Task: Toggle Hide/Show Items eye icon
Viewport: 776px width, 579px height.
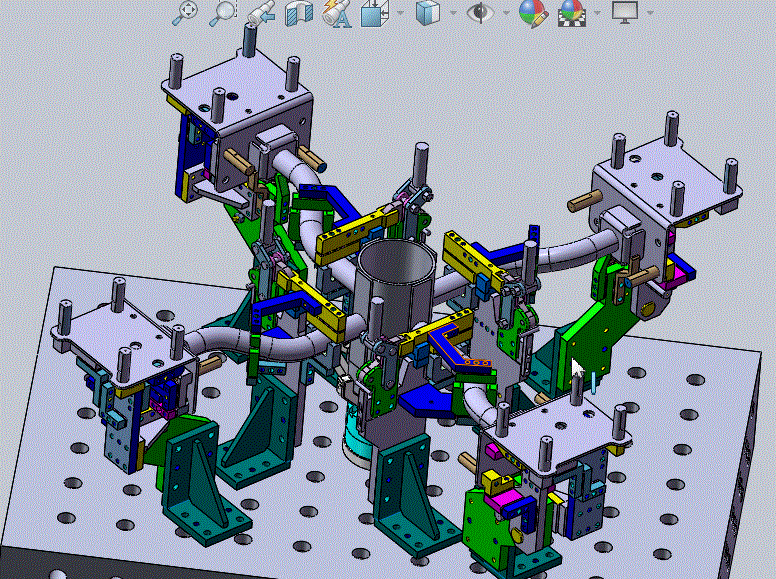Action: 481,13
